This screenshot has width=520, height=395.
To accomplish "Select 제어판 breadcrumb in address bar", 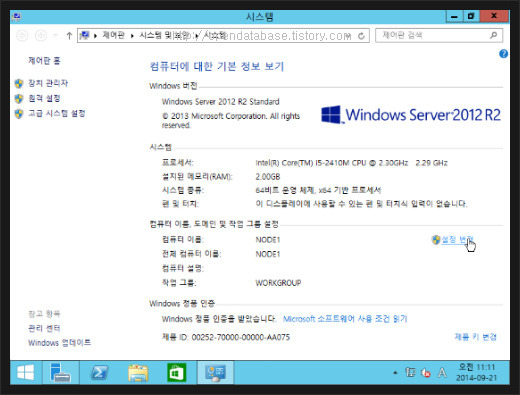I will pos(113,35).
